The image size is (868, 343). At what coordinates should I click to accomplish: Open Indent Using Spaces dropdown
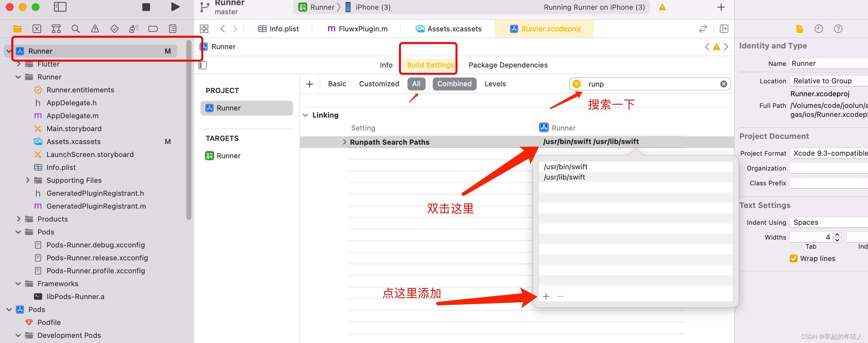829,222
